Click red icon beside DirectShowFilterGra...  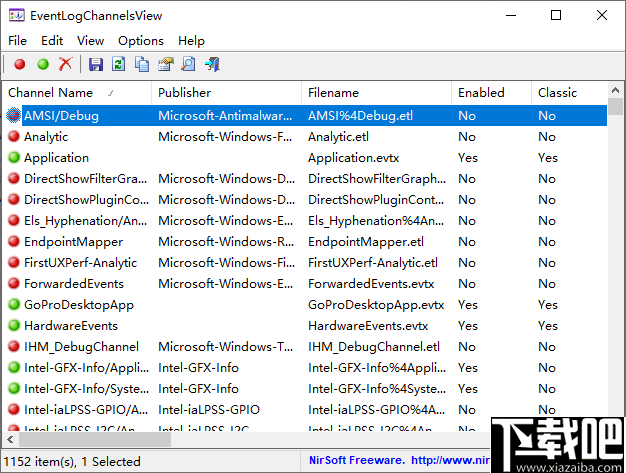point(14,178)
